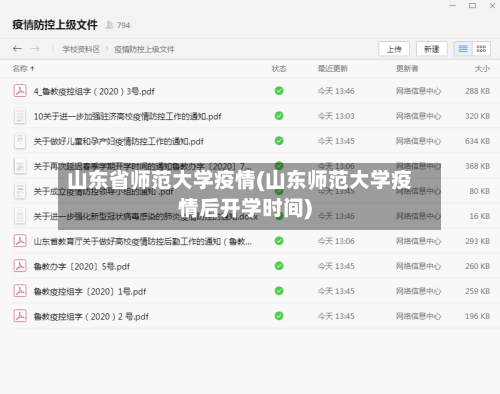Screen dimensions: 500x394
Task: Go forward with the right arrow
Action: coord(35,49)
